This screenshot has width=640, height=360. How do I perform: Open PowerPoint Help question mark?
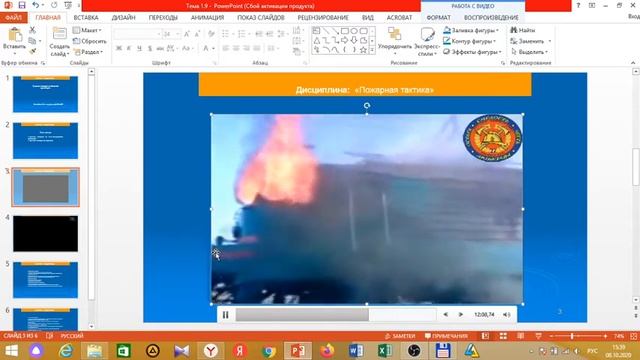pos(578,5)
